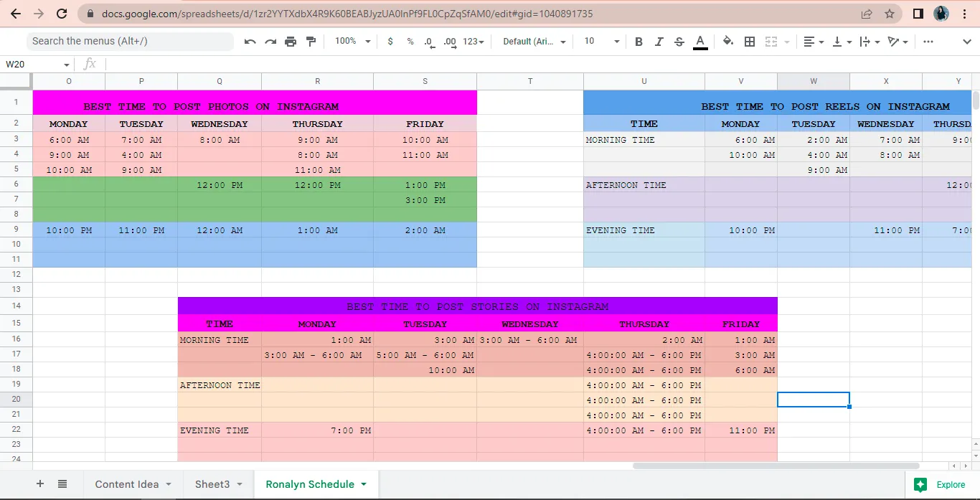The height and width of the screenshot is (500, 980).
Task: Open the text wrapping dropdown
Action: coord(869,42)
